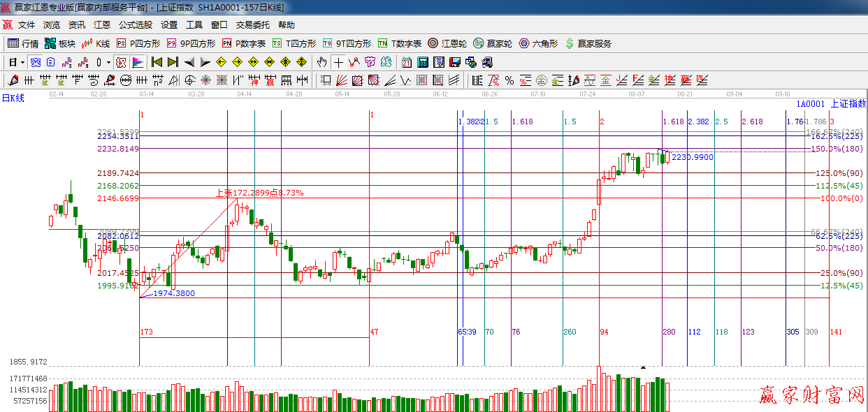Toggle the crosshair cursor button
Image resolution: width=868 pixels, height=412 pixels.
[x=338, y=62]
